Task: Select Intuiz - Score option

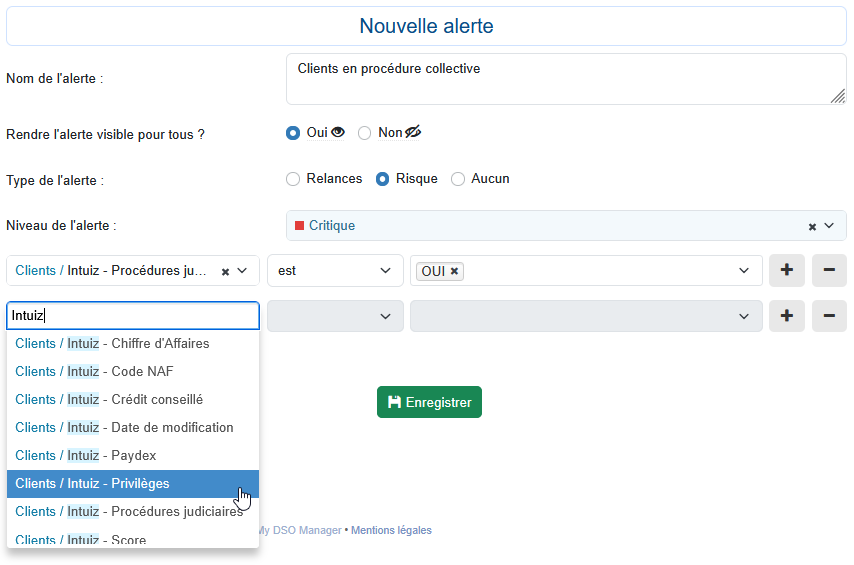Action: click(133, 537)
